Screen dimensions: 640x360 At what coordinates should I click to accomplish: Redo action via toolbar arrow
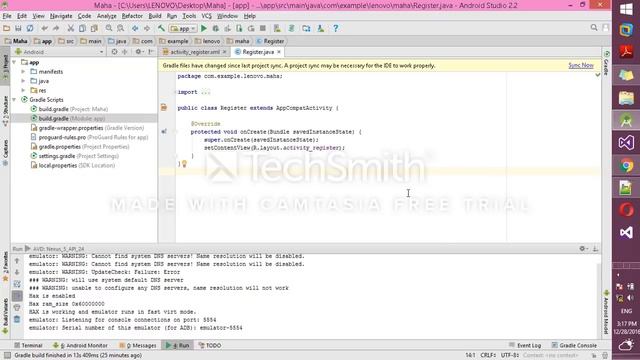56,28
